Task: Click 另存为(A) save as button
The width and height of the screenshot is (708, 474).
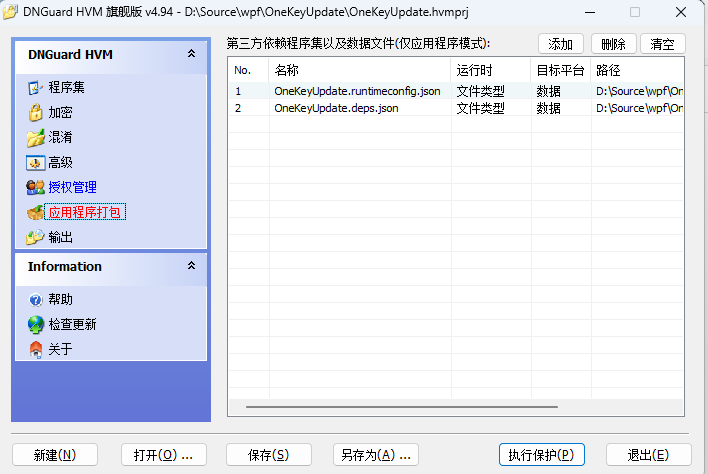Action: 376,455
